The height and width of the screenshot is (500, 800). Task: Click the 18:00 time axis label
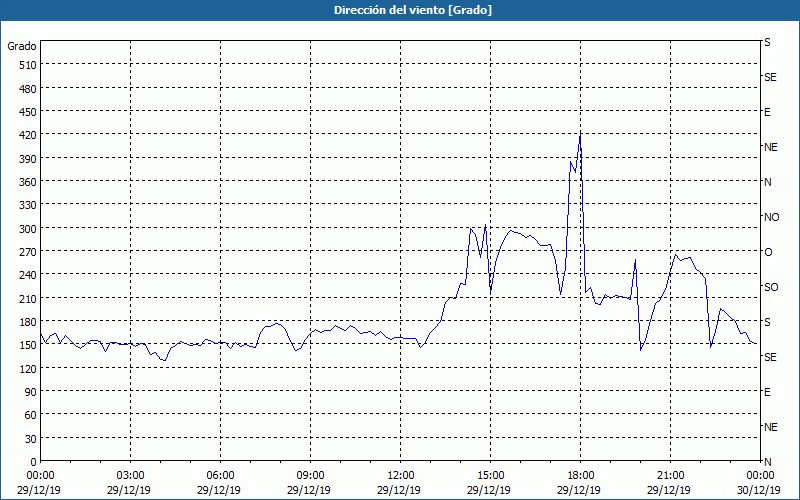click(x=581, y=475)
